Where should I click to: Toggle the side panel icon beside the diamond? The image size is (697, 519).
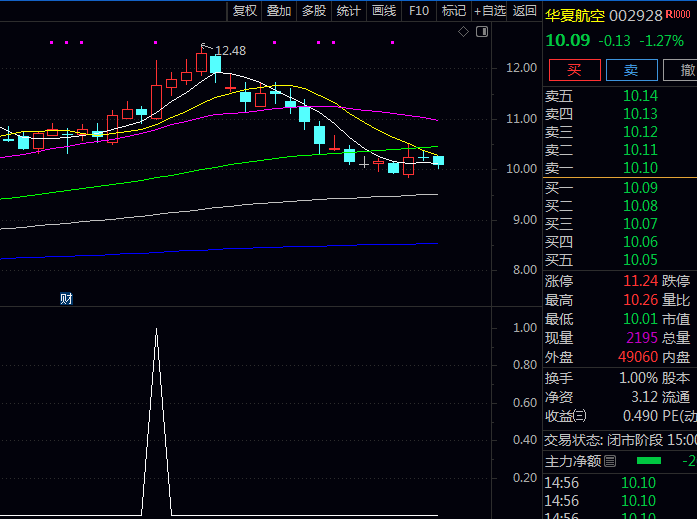pyautogui.click(x=481, y=32)
